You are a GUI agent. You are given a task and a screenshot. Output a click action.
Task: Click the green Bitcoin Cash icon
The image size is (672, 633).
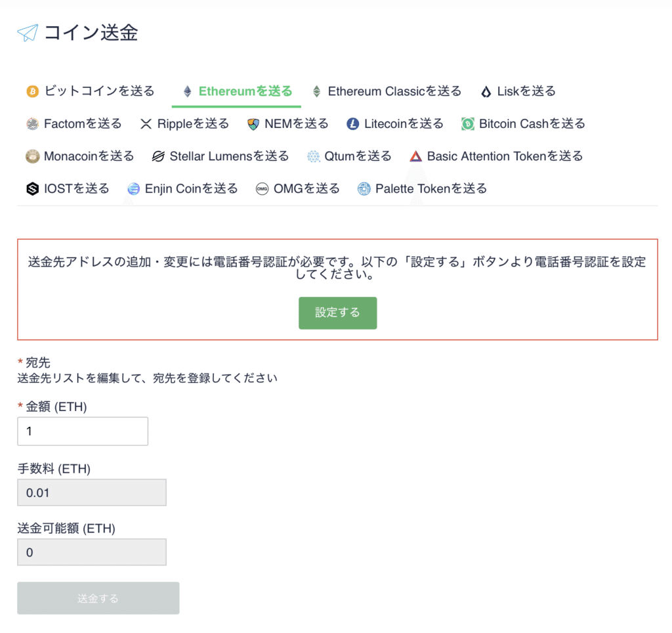pos(467,123)
